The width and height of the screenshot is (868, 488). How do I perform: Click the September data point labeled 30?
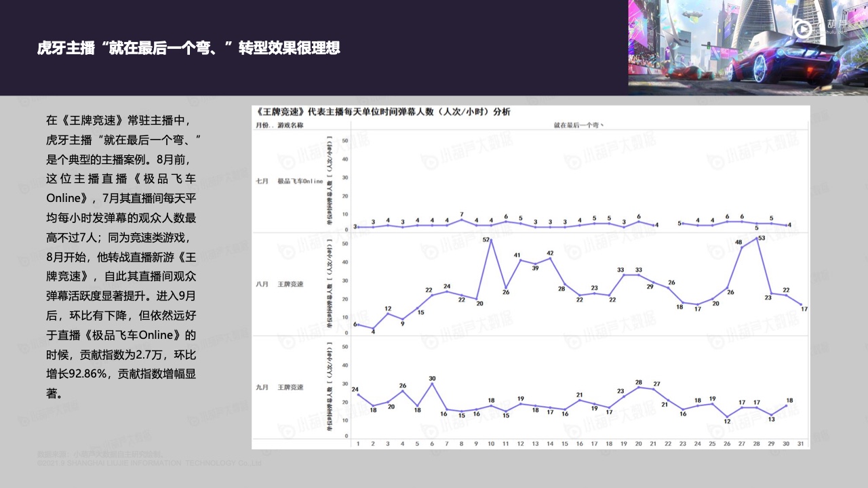(432, 384)
